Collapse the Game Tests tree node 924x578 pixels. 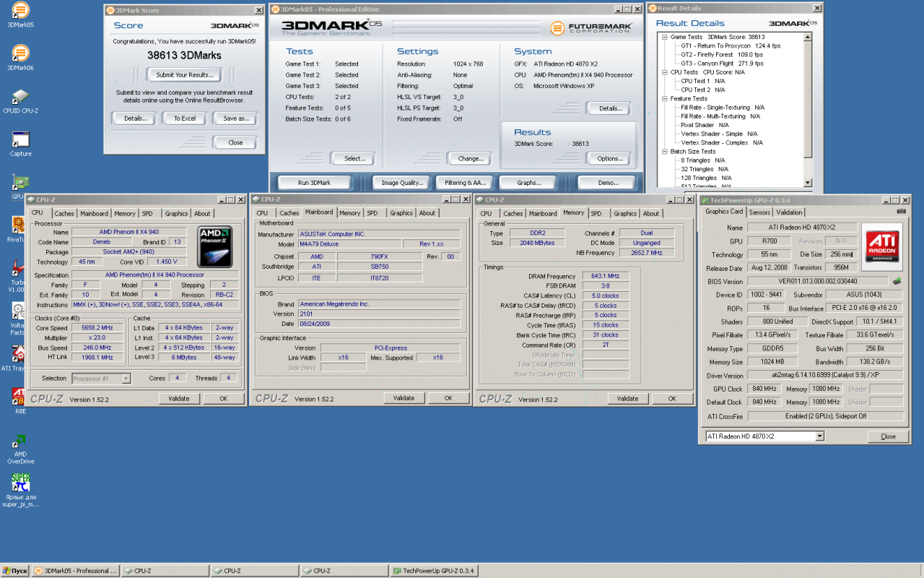[x=665, y=37]
